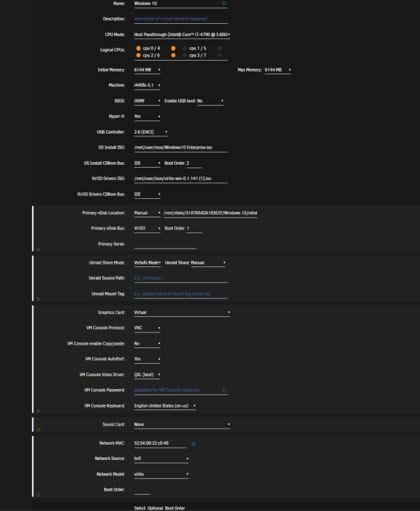Open the Machine type dropdown
Viewport: 420px width, 511px height.
pyautogui.click(x=147, y=85)
